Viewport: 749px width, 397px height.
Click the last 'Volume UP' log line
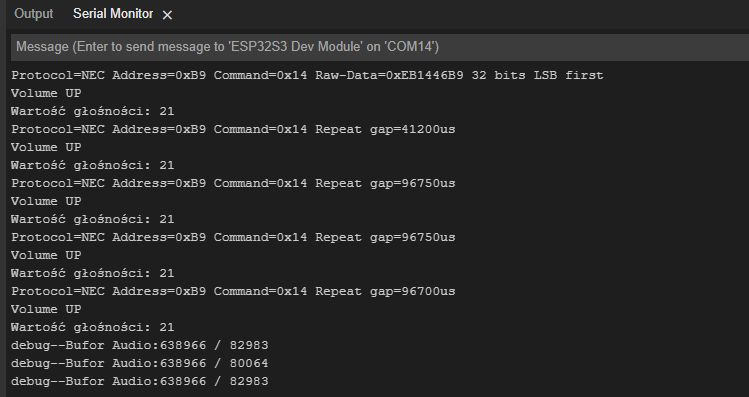(46, 309)
